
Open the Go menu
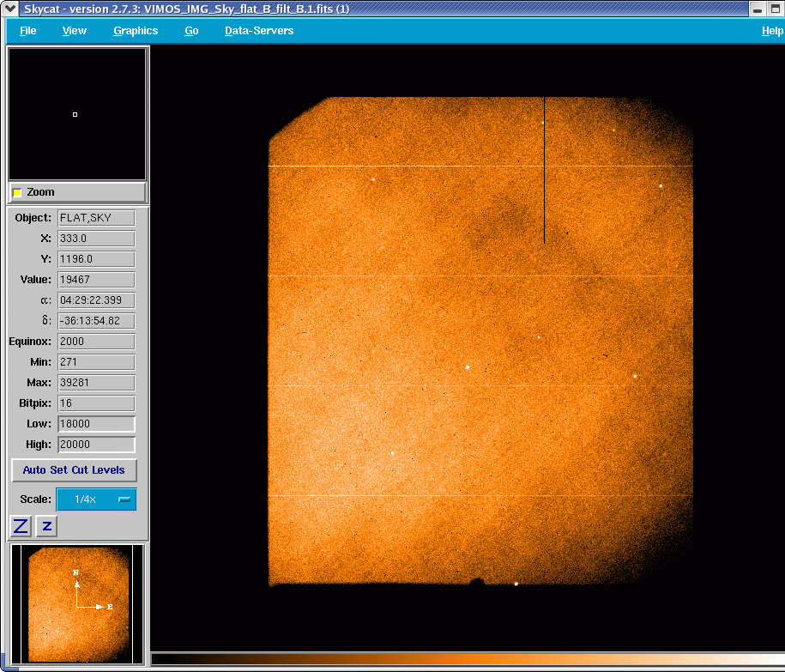click(x=191, y=31)
